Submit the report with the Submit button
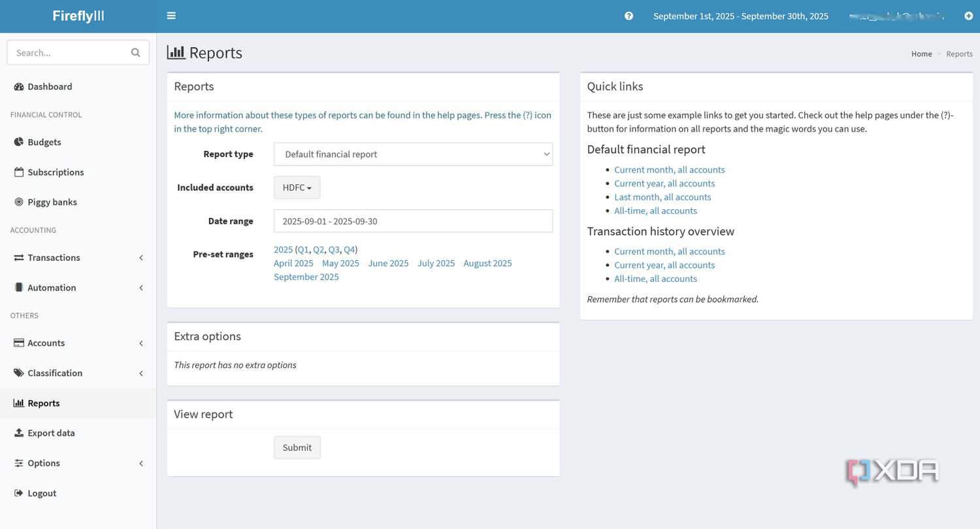Viewport: 980px width, 529px height. [x=297, y=447]
